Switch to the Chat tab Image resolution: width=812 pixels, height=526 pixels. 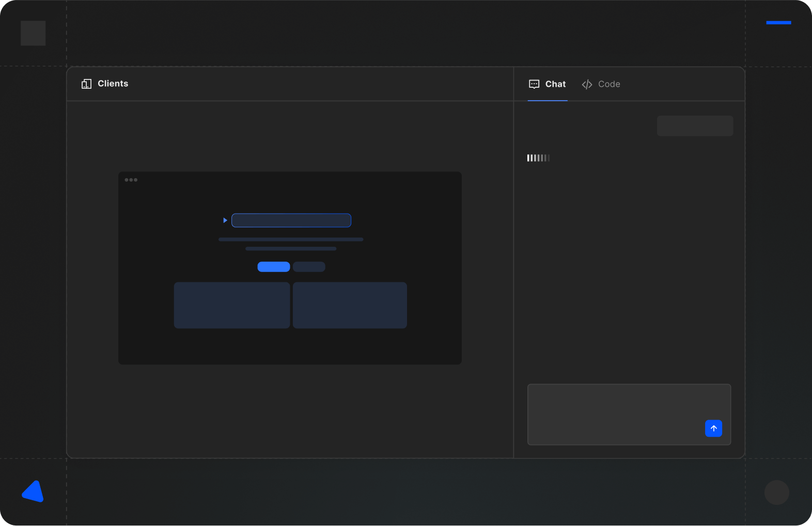[548, 84]
